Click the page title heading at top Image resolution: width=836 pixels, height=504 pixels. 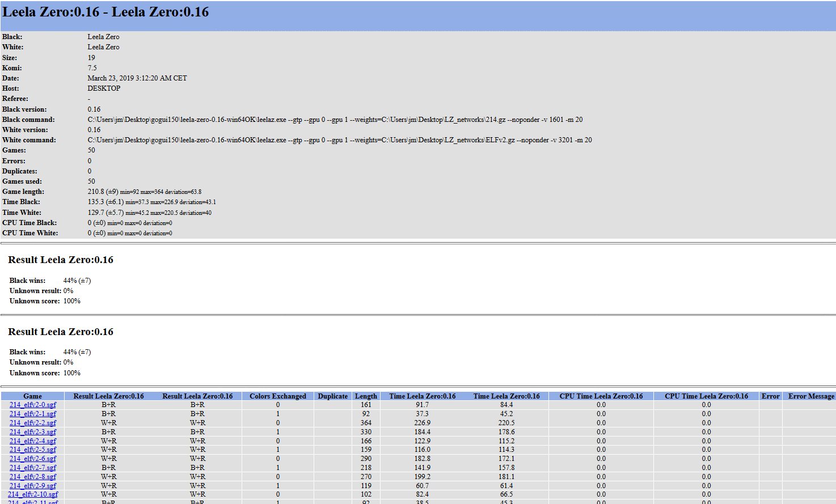coord(105,12)
